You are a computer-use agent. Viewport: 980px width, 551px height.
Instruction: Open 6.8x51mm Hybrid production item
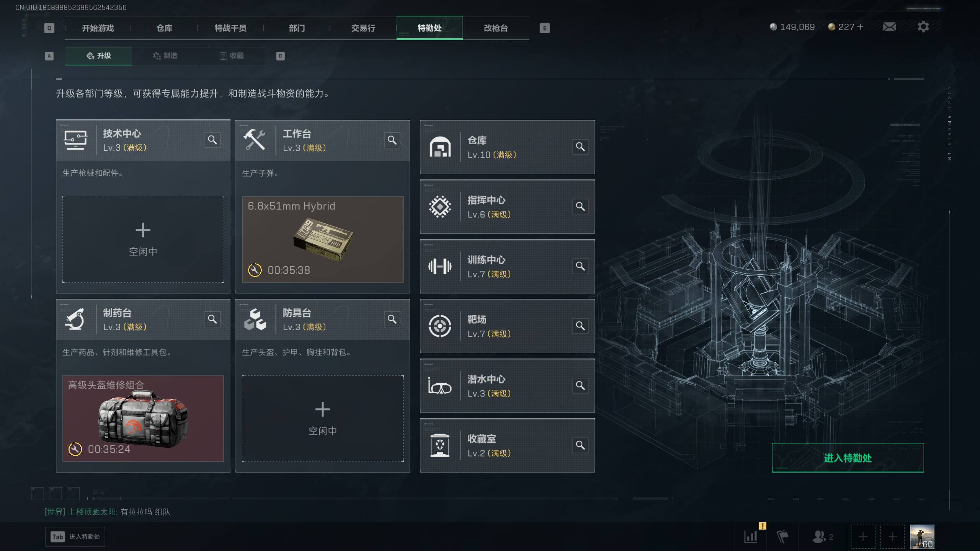pyautogui.click(x=322, y=240)
